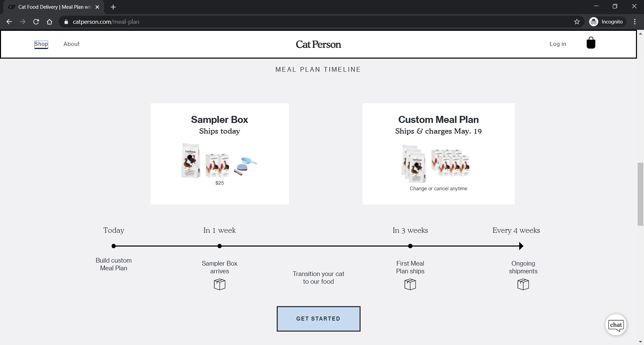Open the chat support widget
Viewport: 644px width, 345px height.
point(616,325)
